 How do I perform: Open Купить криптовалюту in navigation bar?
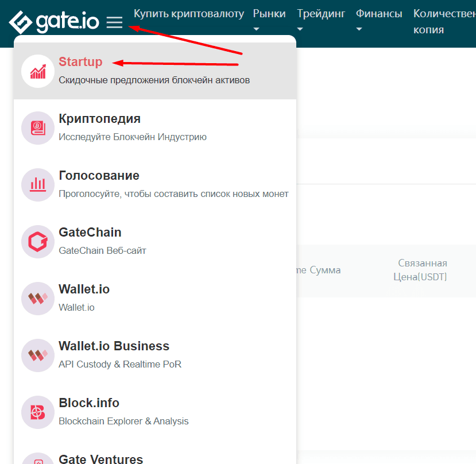189,14
